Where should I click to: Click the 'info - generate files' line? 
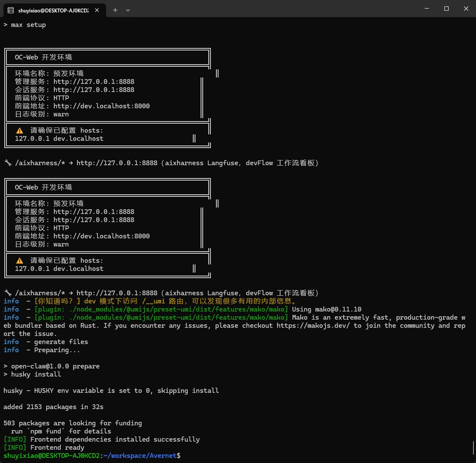pos(46,342)
